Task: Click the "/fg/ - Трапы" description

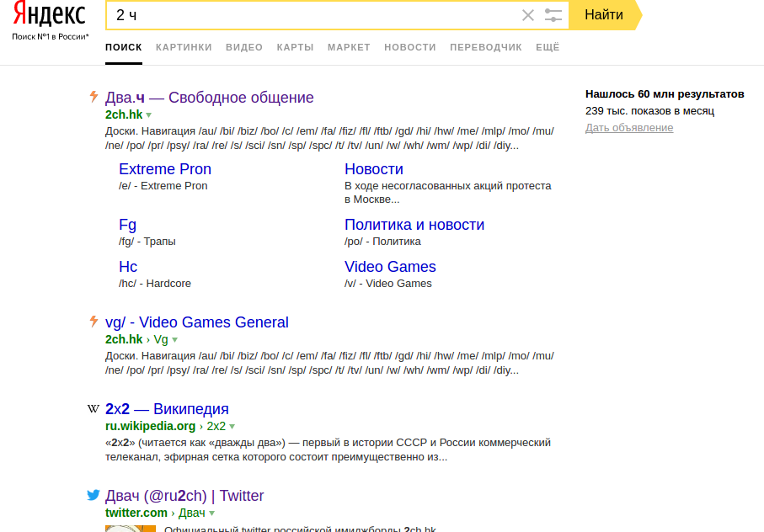Action: click(x=147, y=242)
